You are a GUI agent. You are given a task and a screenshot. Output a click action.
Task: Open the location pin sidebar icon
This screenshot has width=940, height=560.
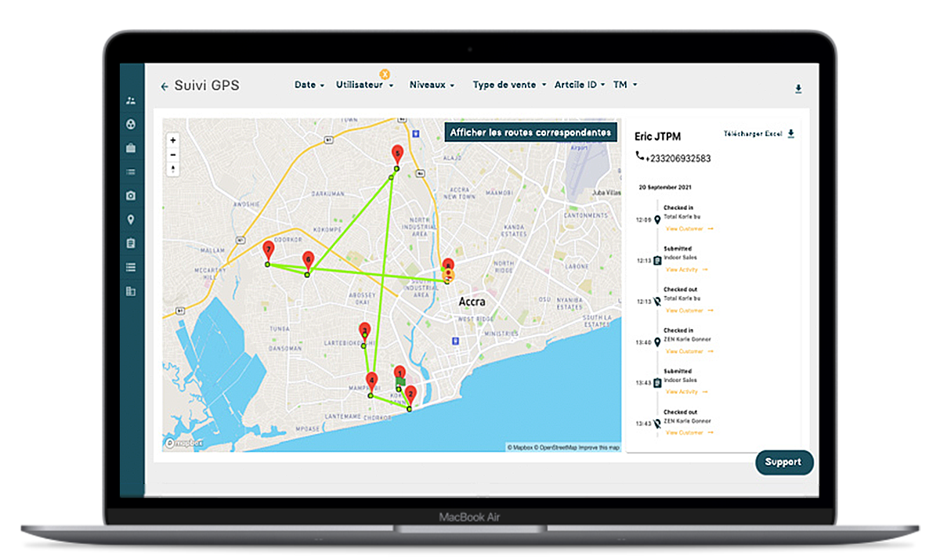pos(131,219)
